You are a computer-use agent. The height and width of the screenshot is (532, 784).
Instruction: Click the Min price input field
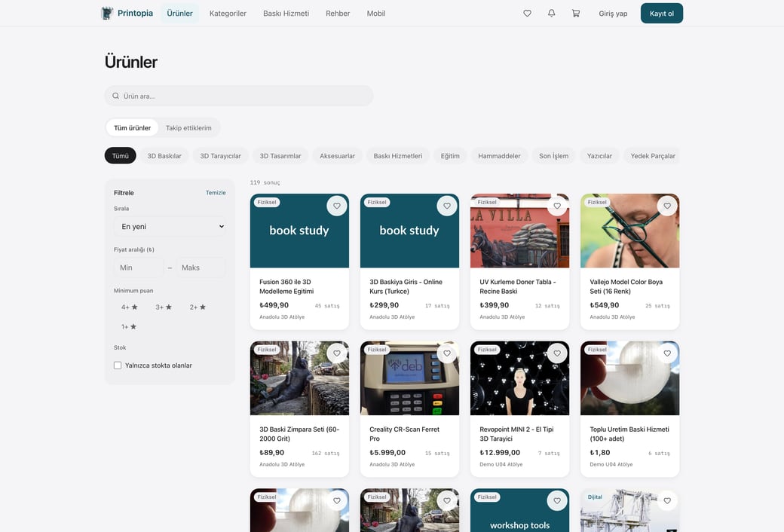pyautogui.click(x=139, y=268)
